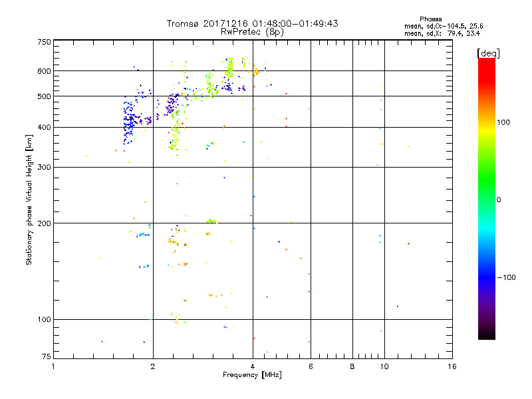The width and height of the screenshot is (532, 399).
Task: Click the colorbar tick label '0'
Action: click(x=499, y=199)
